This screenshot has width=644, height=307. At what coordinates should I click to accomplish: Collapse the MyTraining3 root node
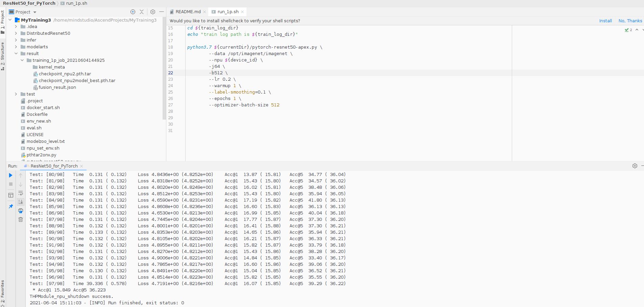tap(10, 20)
